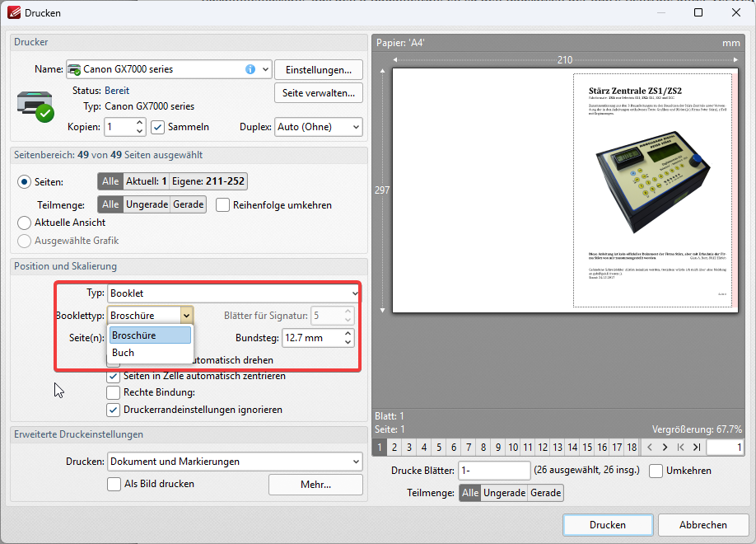Viewport: 756px width, 544px height.
Task: Select the Aktuelle Ansicht radio button
Action: pyautogui.click(x=25, y=223)
